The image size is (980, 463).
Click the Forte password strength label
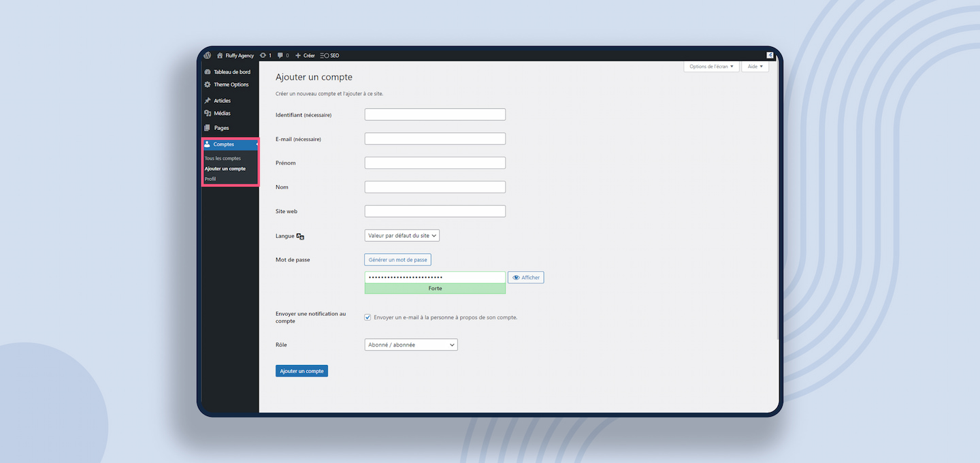click(x=435, y=289)
